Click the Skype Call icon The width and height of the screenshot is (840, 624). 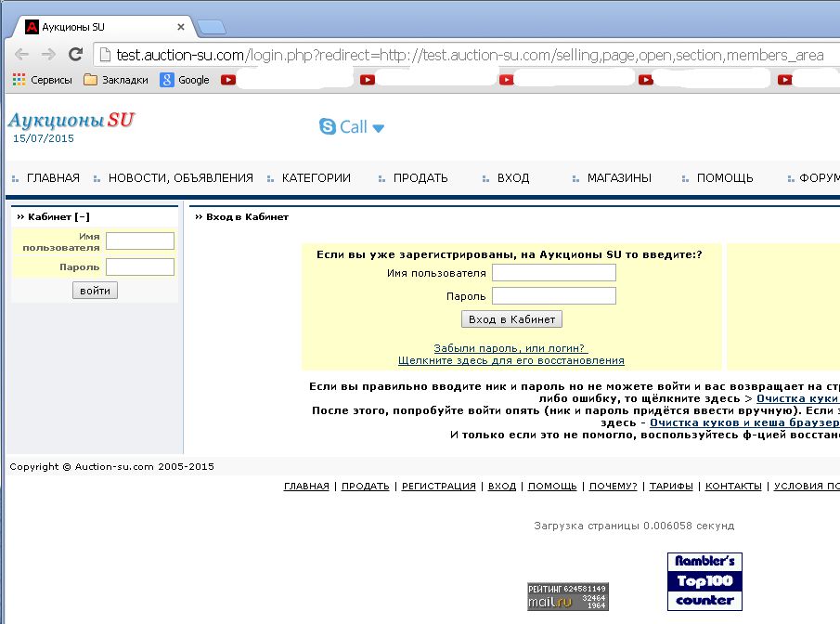pos(328,127)
